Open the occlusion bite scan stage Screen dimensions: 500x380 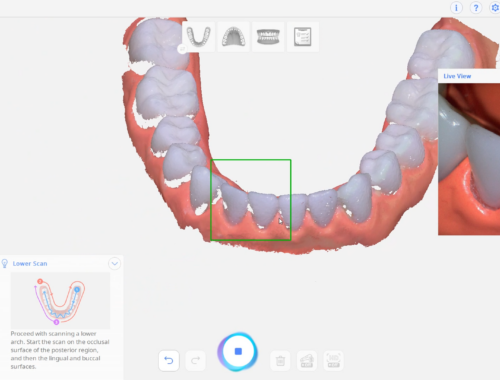pyautogui.click(x=268, y=37)
